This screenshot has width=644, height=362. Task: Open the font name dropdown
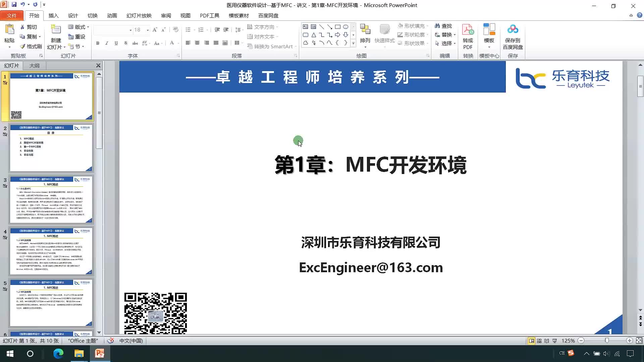130,30
